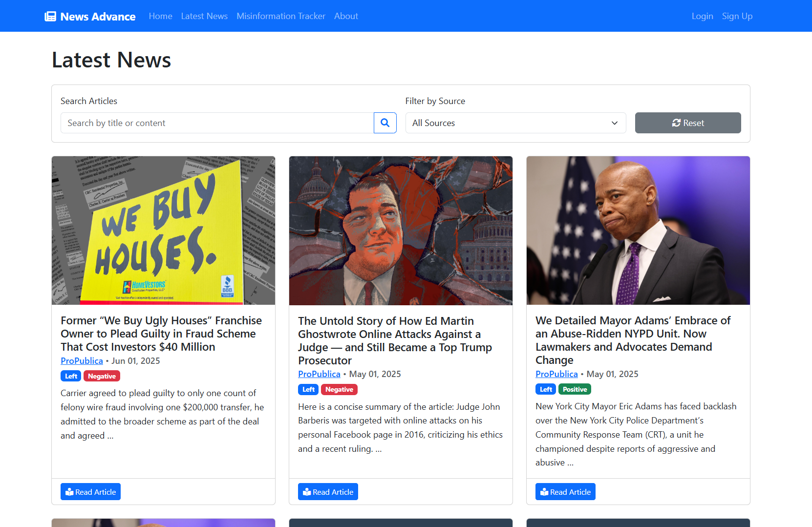812x527 pixels.
Task: Open ProPublica source link dated Jun 01, 2025
Action: (x=82, y=361)
